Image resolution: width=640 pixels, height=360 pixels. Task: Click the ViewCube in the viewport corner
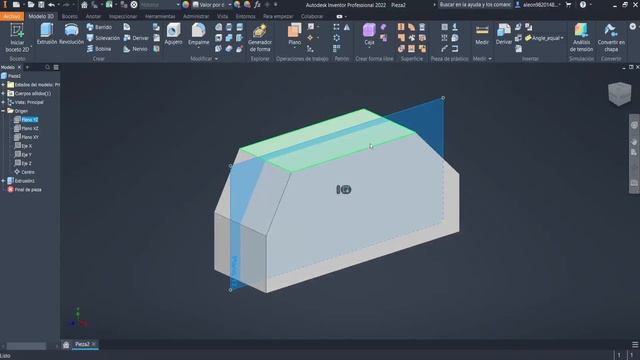point(619,93)
